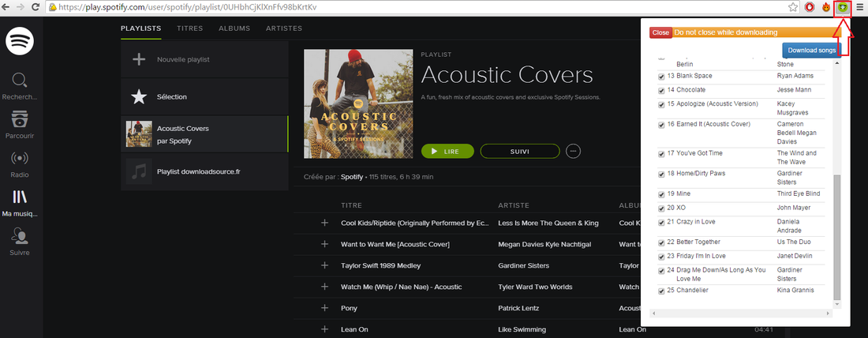Click artist Gardiner Sisters in track list
868x338 pixels.
(524, 265)
